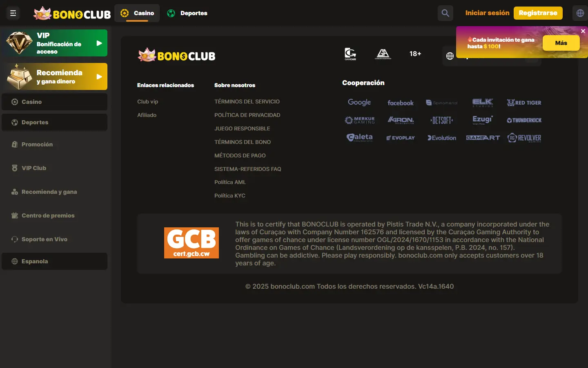Close the invitation promo popup

tap(583, 31)
